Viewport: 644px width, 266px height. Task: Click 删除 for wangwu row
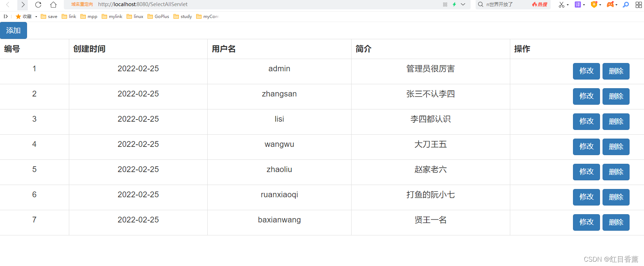click(616, 147)
